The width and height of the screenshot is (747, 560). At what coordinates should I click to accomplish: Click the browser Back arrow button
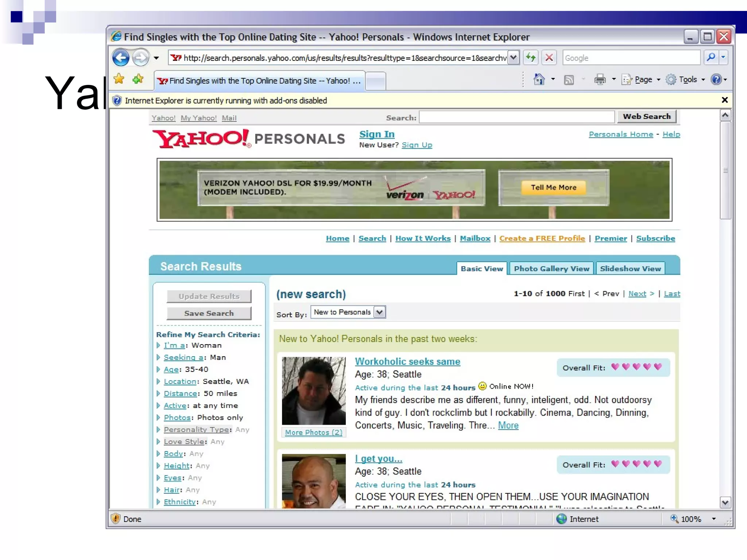click(x=121, y=58)
